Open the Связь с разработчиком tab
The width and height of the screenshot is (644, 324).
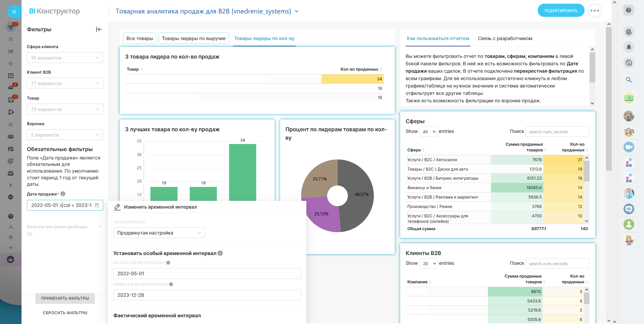(x=505, y=38)
